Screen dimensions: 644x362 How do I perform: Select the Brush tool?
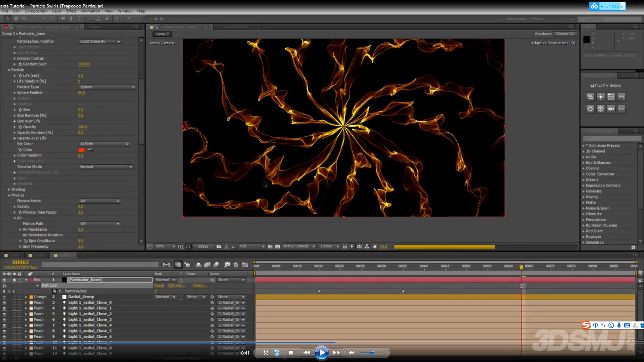(90, 19)
